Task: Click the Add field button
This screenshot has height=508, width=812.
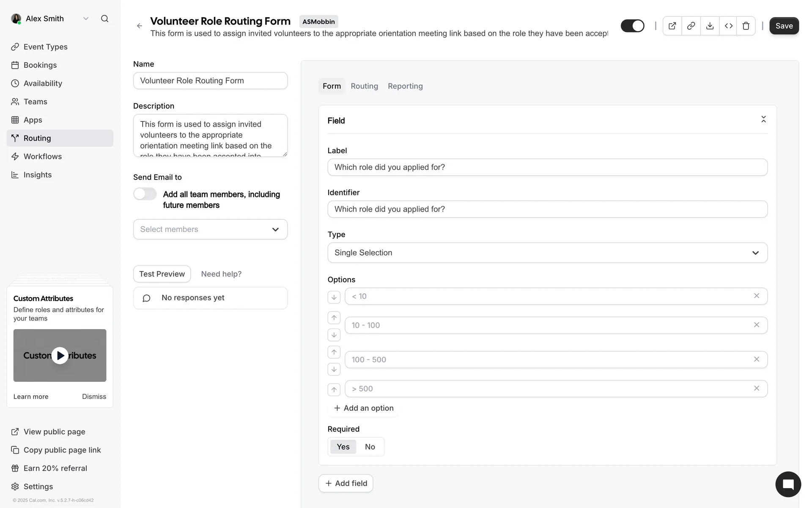Action: 346,483
